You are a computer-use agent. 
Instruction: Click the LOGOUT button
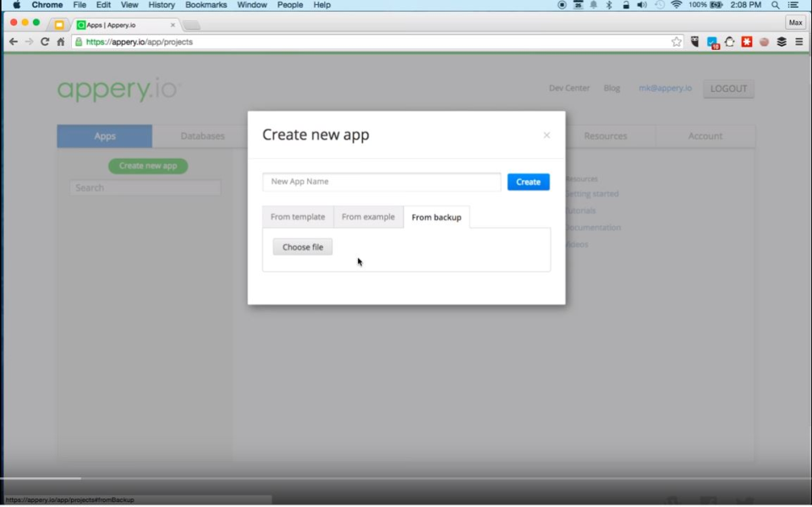pos(728,88)
